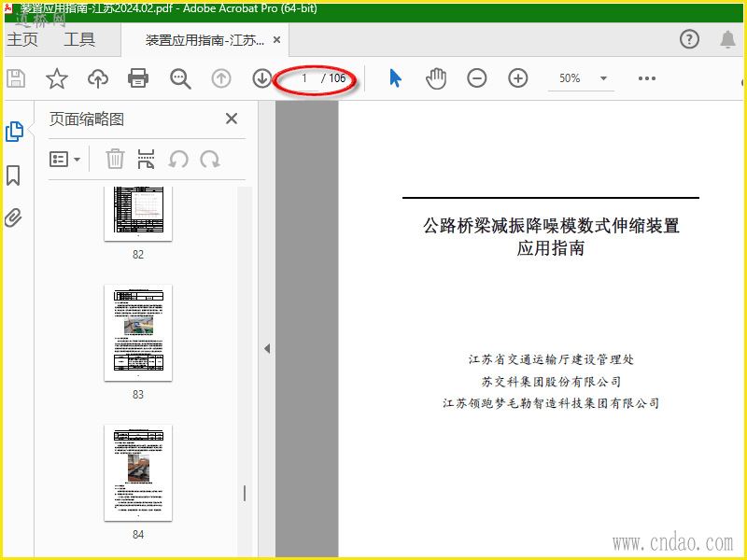Image resolution: width=747 pixels, height=560 pixels.
Task: Rotate page clockwise
Action: [209, 160]
